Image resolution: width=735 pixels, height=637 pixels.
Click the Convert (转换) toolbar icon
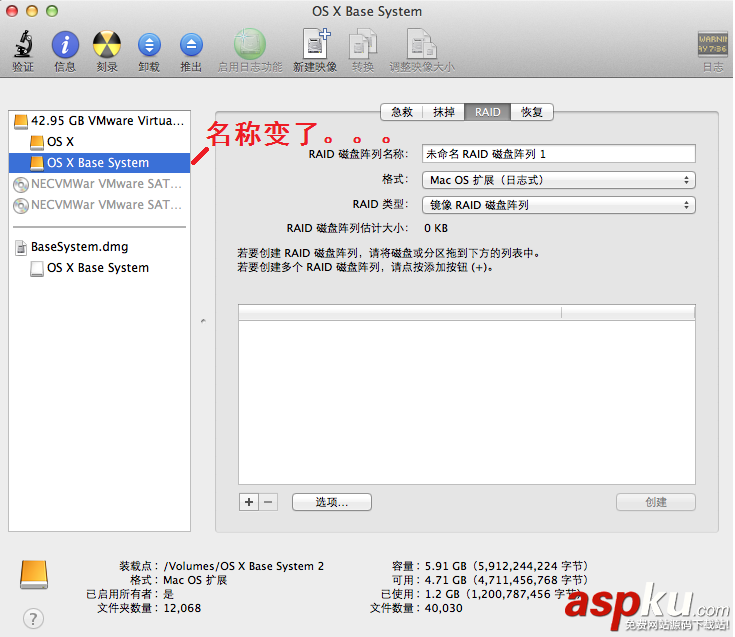(x=363, y=44)
